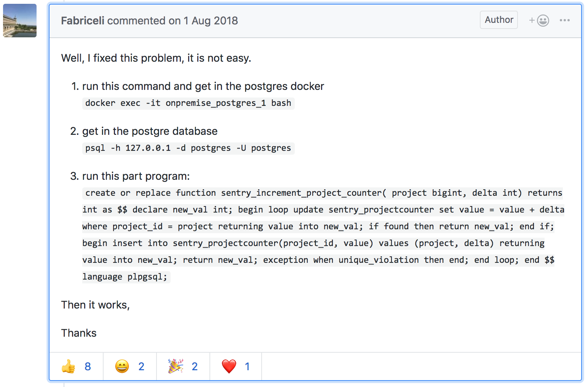Click the hooray reaction count 2
Viewport: 588px width, 387px height.
point(195,366)
